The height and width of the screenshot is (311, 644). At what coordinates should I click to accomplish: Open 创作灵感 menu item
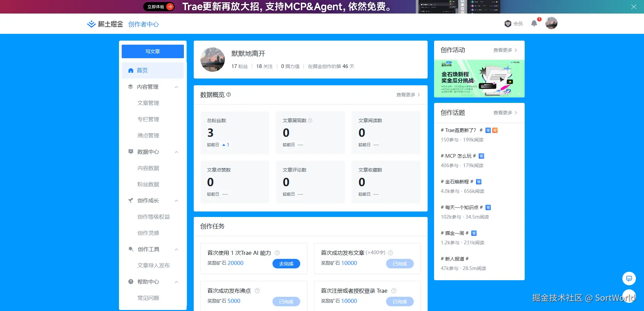[148, 233]
